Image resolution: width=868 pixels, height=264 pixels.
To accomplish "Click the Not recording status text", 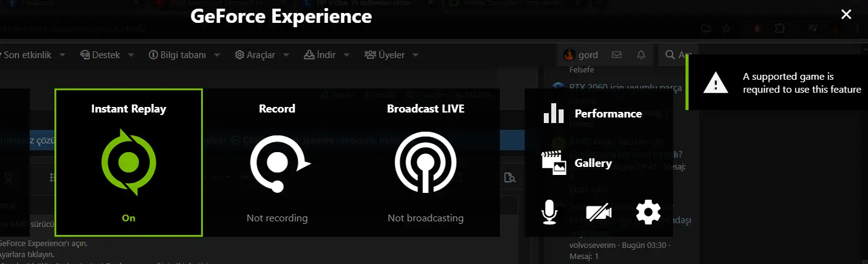I will [x=277, y=218].
